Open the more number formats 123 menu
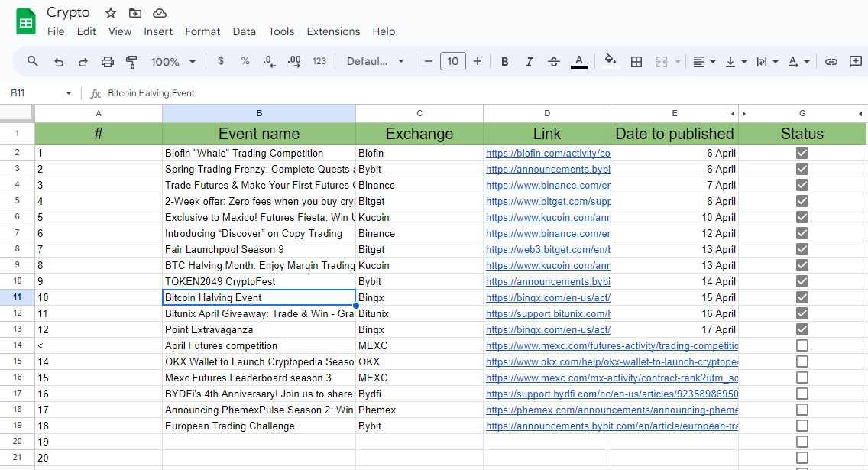The width and height of the screenshot is (868, 470). 319,61
